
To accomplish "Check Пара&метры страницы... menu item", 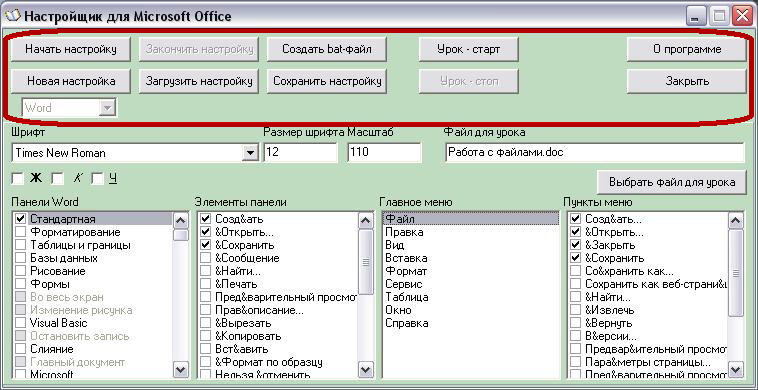I will [x=575, y=362].
